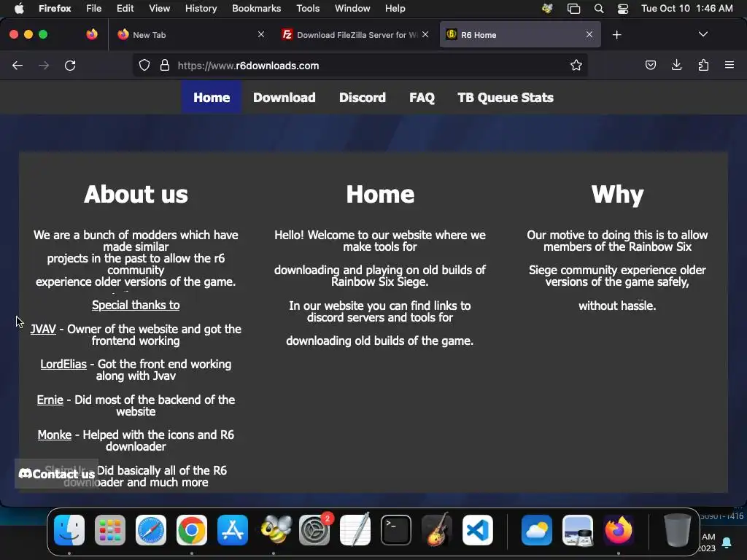Expand the list all tabs chevron
This screenshot has width=747, height=560.
click(703, 34)
